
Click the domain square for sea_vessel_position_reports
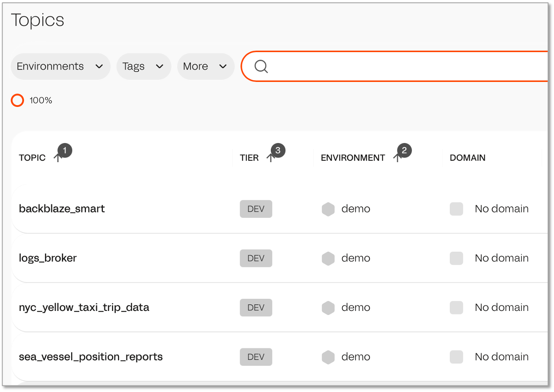click(456, 357)
